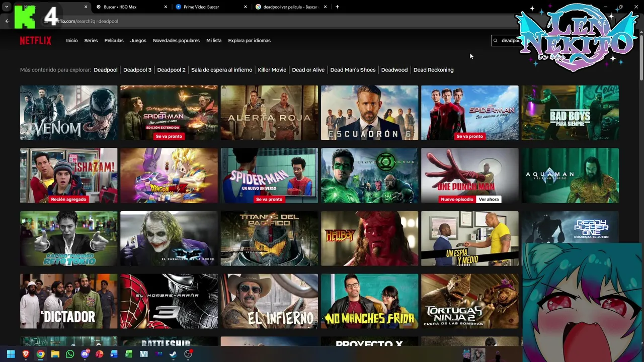Select the Deadpool suggestion link
Viewport: 644px width, 362px height.
point(106,70)
